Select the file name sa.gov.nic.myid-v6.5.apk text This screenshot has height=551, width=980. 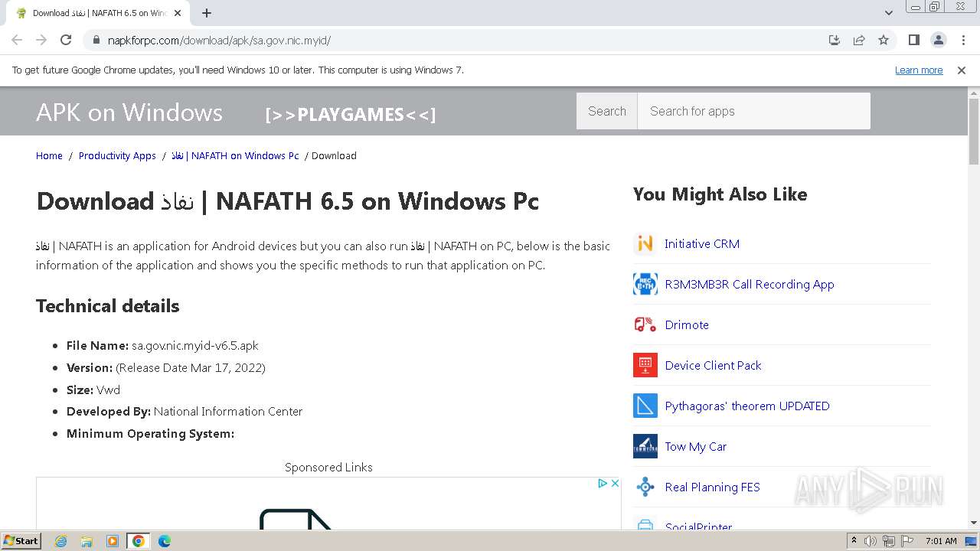point(195,346)
